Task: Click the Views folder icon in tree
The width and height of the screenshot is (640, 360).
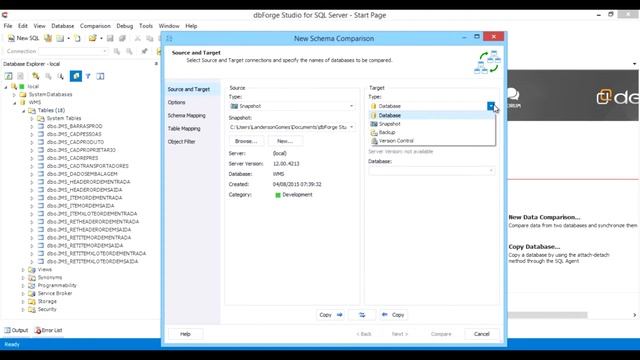Action: coord(32,269)
